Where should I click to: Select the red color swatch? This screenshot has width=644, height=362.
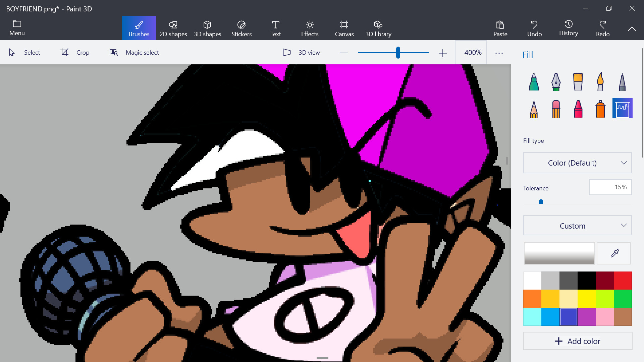(x=623, y=280)
